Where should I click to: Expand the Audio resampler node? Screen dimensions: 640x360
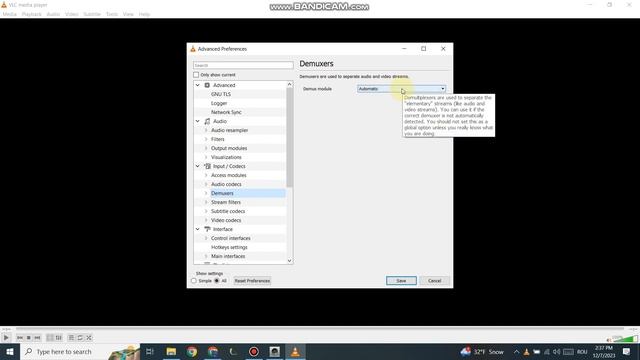pyautogui.click(x=206, y=130)
